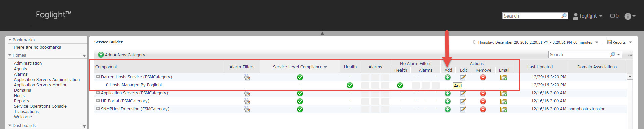Click the Email icon for Darren Hosts Service

(504, 77)
